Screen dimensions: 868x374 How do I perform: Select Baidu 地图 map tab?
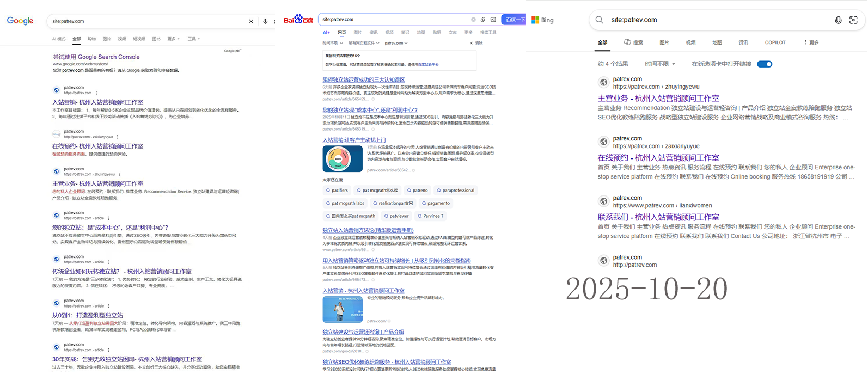[421, 33]
